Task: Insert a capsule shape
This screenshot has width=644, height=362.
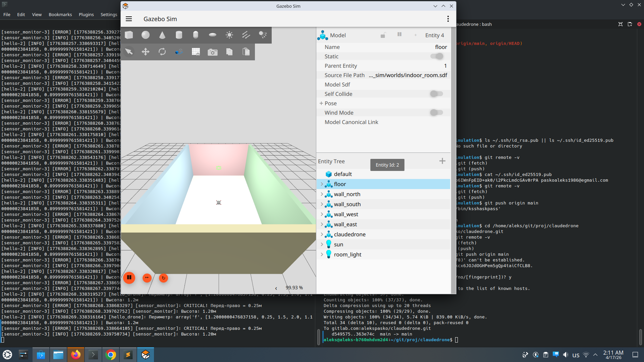Action: pyautogui.click(x=196, y=35)
